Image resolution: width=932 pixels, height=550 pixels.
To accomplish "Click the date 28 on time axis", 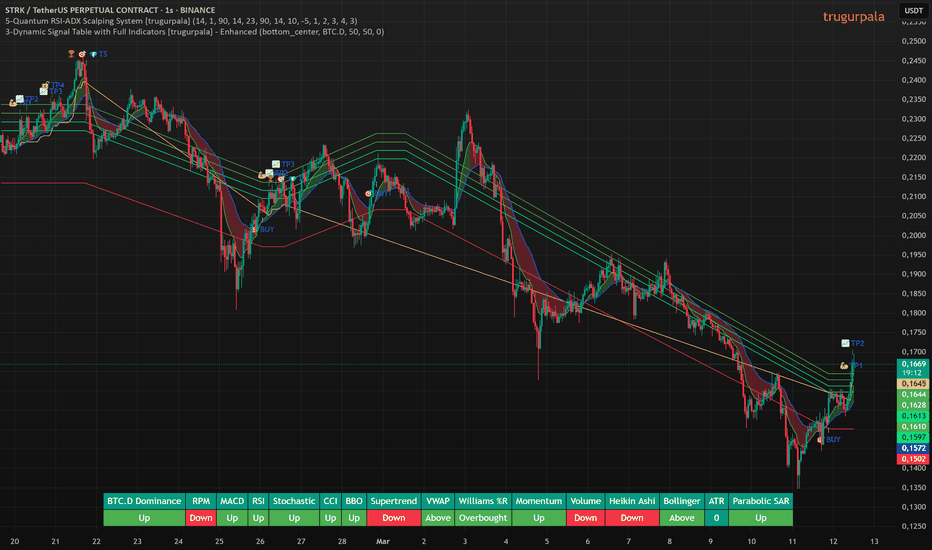I will pyautogui.click(x=342, y=541).
